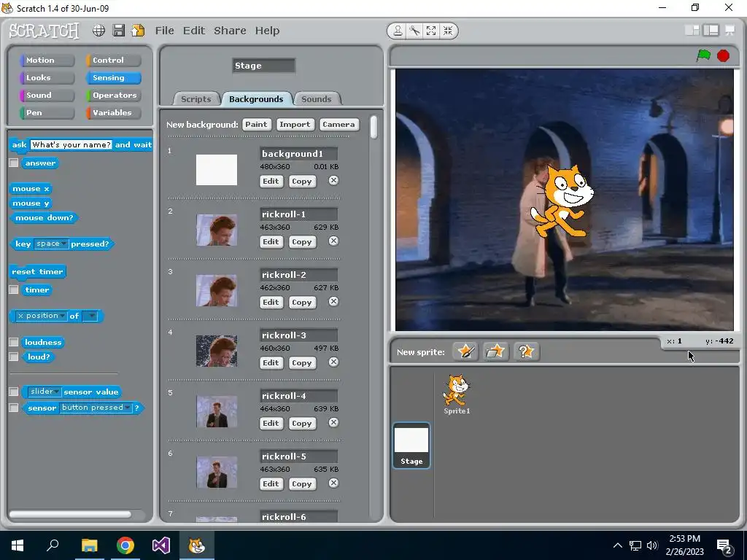Open Chrome from the taskbar
The height and width of the screenshot is (560, 747).
pos(125,545)
